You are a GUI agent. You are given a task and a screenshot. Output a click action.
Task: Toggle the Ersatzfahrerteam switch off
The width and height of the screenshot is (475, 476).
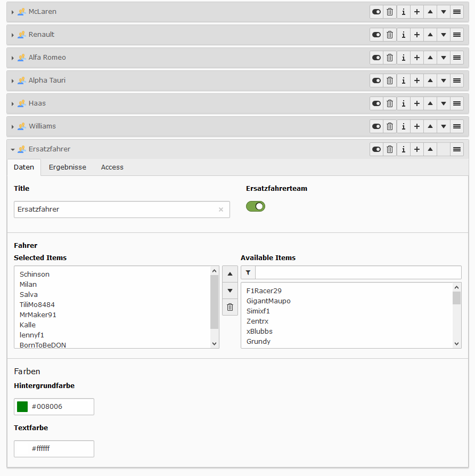pyautogui.click(x=256, y=206)
